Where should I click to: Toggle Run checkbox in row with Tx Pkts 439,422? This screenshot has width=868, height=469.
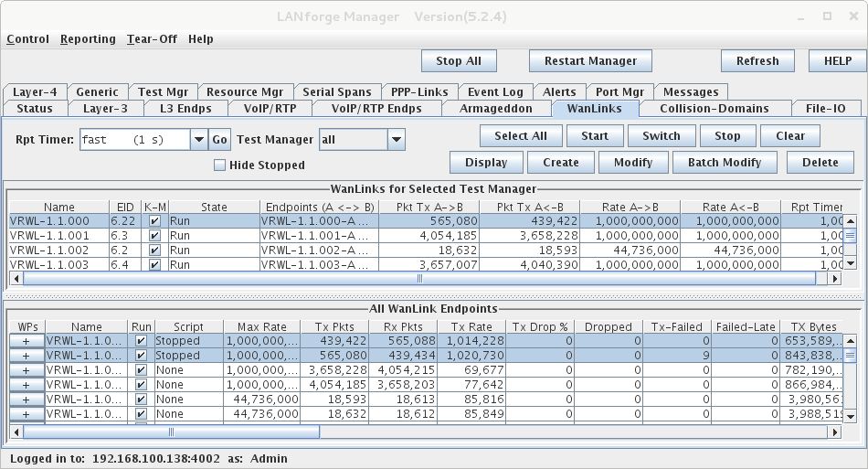pyautogui.click(x=141, y=340)
